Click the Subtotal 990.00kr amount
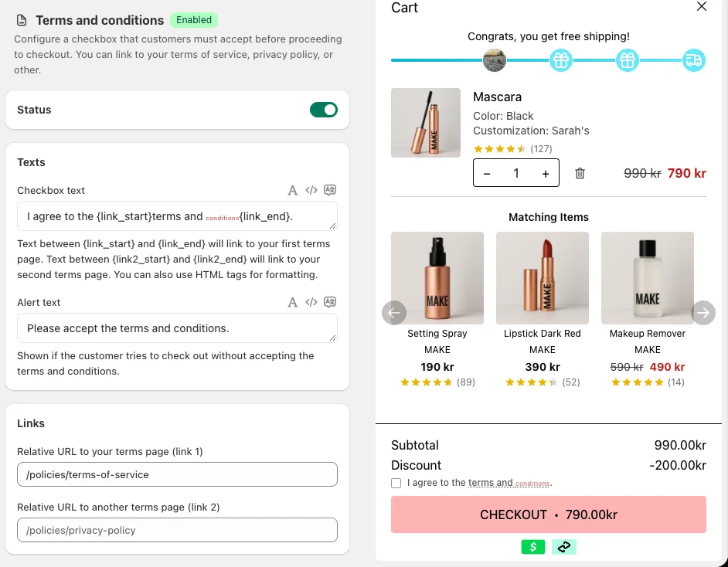The width and height of the screenshot is (728, 567). point(680,446)
